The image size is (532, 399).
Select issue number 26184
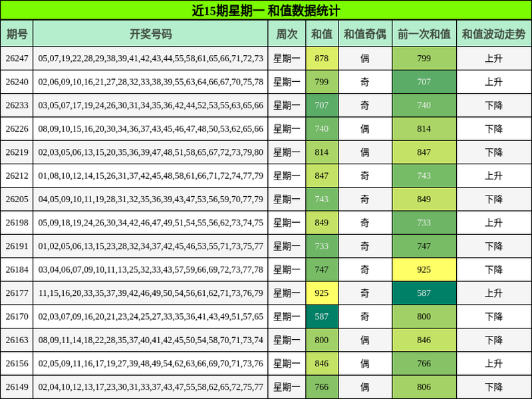(17, 269)
